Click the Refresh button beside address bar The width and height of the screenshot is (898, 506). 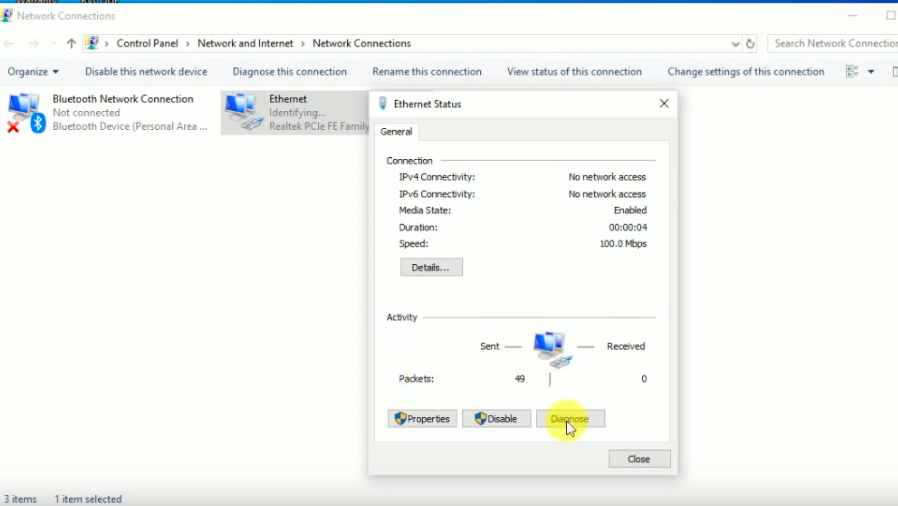pyautogui.click(x=750, y=44)
